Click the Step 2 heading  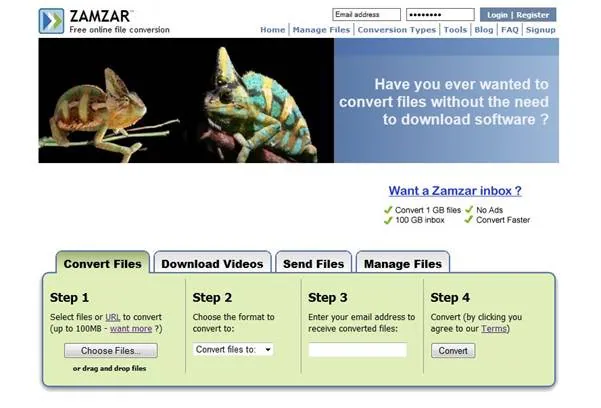(212, 298)
